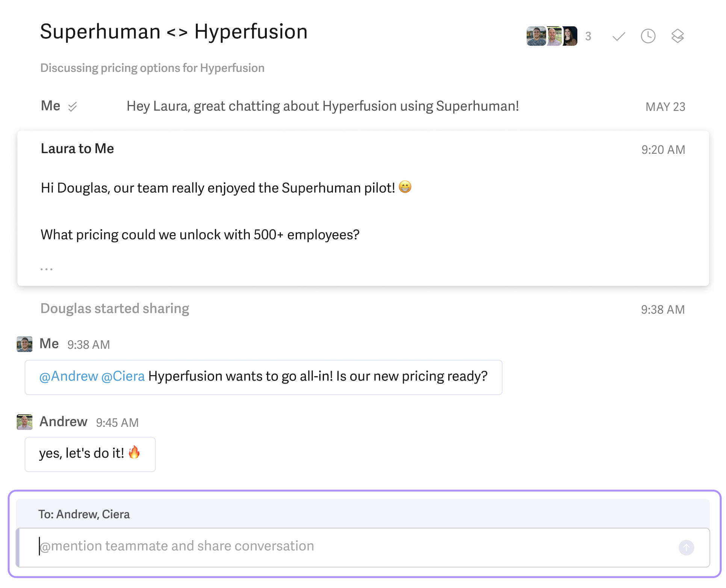Click the send arrow button
Screen dimensions: 726x588
(686, 547)
